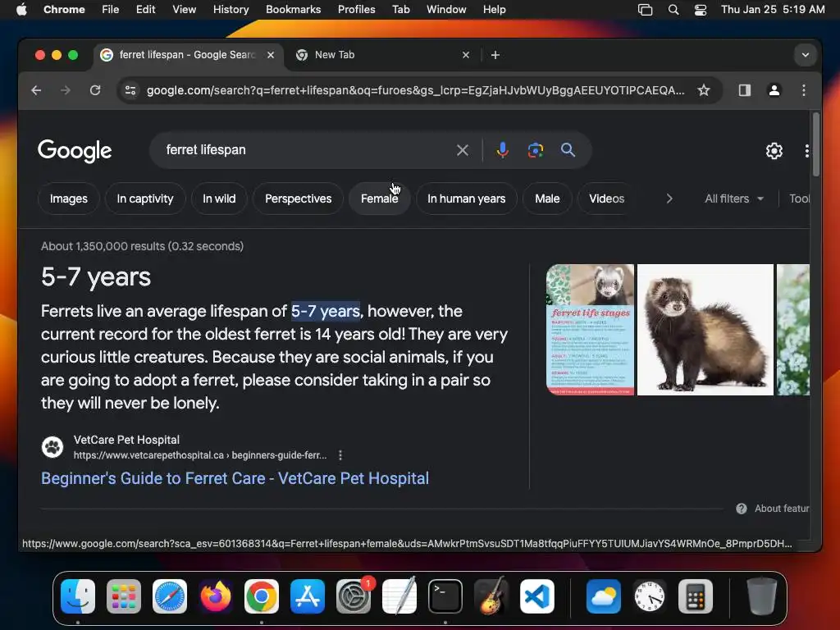Open the Chrome profile avatar icon
Screen dimensions: 840x630
(774, 90)
